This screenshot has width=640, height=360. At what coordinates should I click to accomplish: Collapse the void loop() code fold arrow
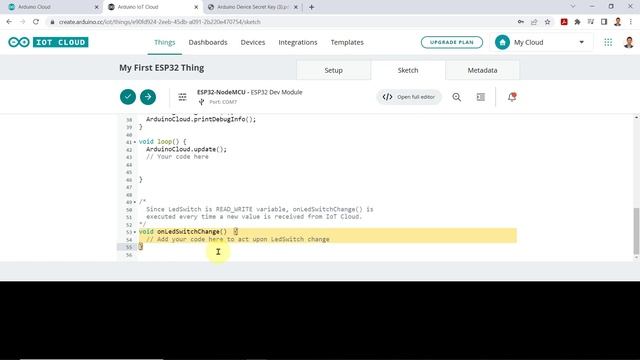click(135, 142)
